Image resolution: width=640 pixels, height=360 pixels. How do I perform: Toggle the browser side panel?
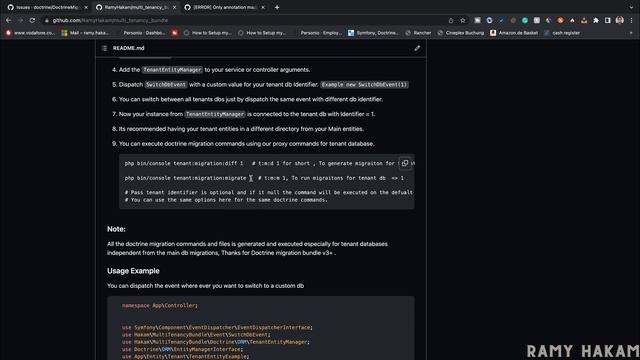point(608,20)
